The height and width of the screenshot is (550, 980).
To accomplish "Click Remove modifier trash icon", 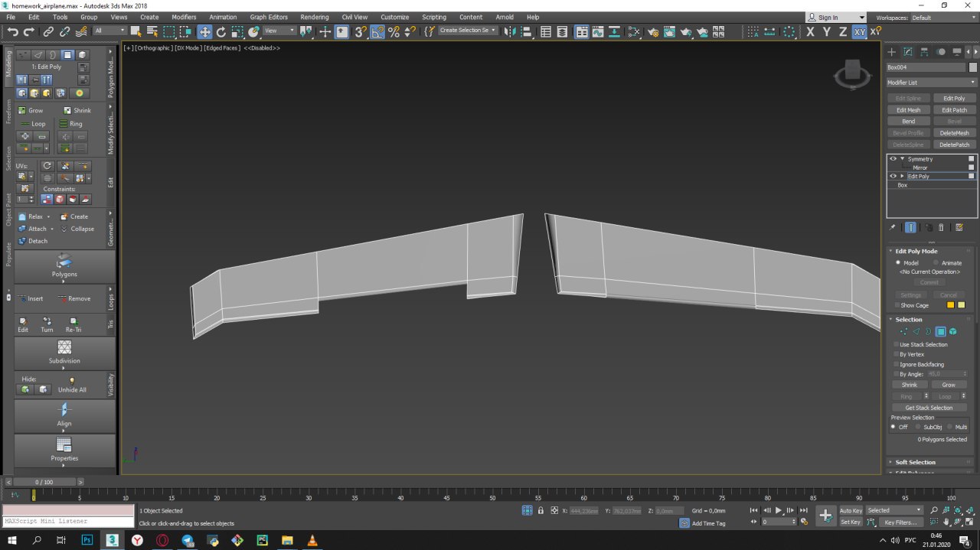I will pos(942,227).
